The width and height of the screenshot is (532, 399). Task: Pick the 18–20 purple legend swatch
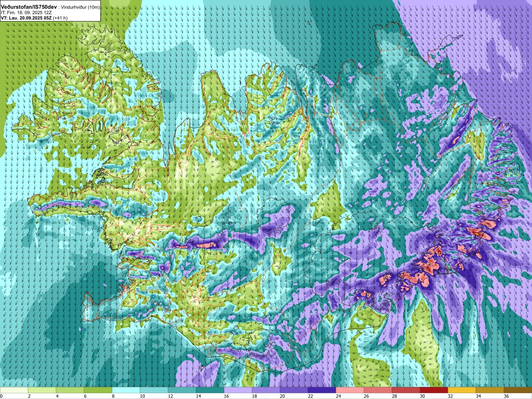266,390
